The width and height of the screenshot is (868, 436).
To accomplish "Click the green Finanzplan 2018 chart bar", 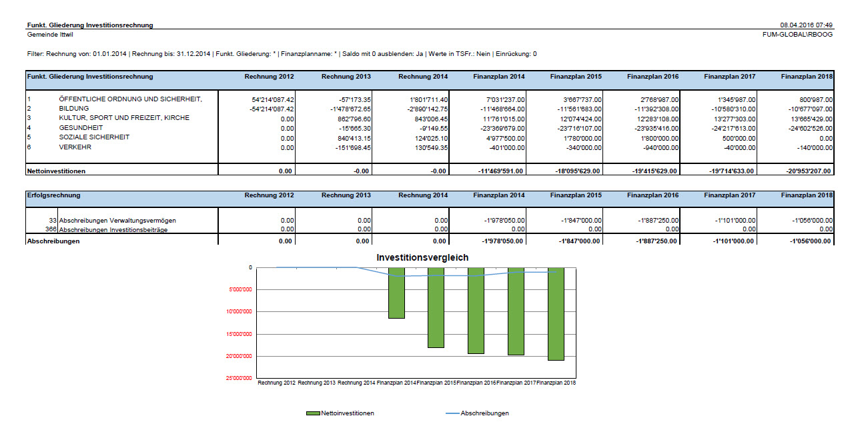I will [556, 313].
